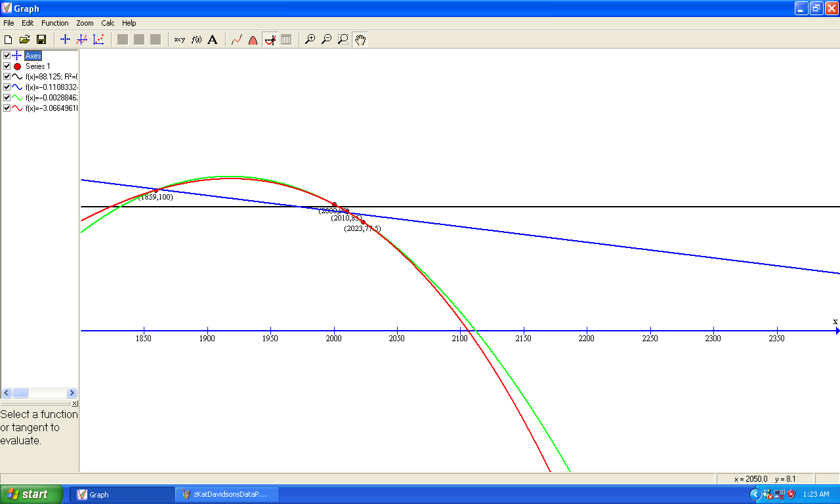The height and width of the screenshot is (504, 840).
Task: Uncheck the Series 1 checkbox
Action: [x=7, y=66]
